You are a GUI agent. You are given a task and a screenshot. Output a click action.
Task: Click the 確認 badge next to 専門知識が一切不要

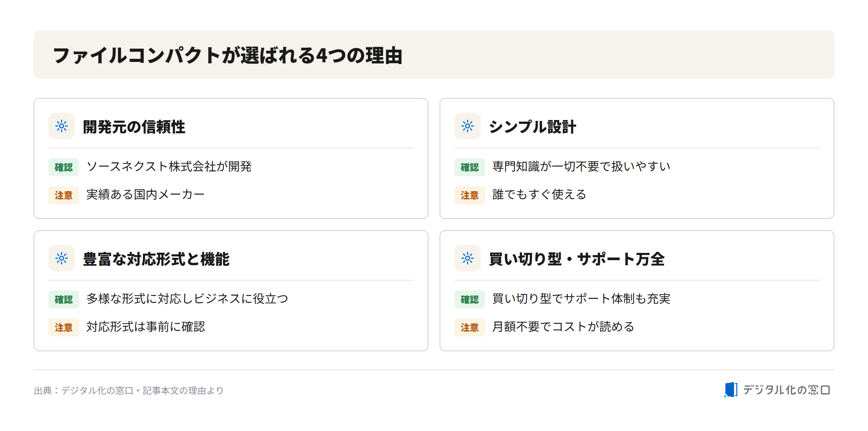[x=469, y=167]
